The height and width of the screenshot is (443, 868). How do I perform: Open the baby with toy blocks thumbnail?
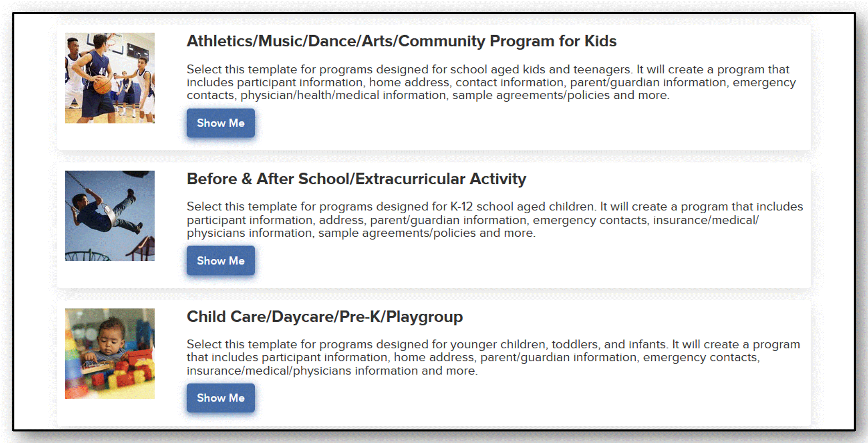pyautogui.click(x=110, y=354)
